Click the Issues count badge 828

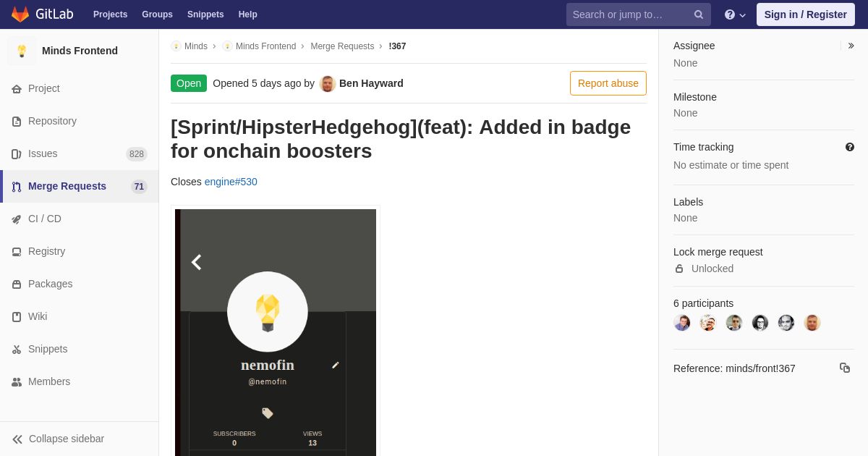(137, 153)
